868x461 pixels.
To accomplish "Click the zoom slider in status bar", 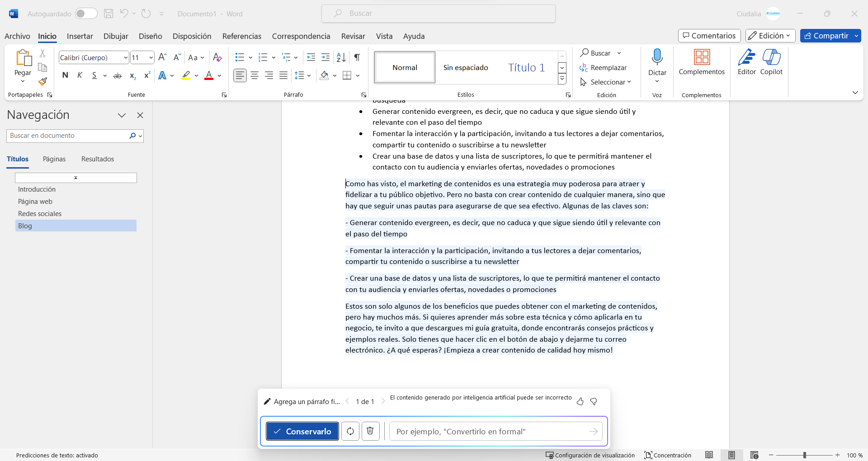I will tap(804, 455).
